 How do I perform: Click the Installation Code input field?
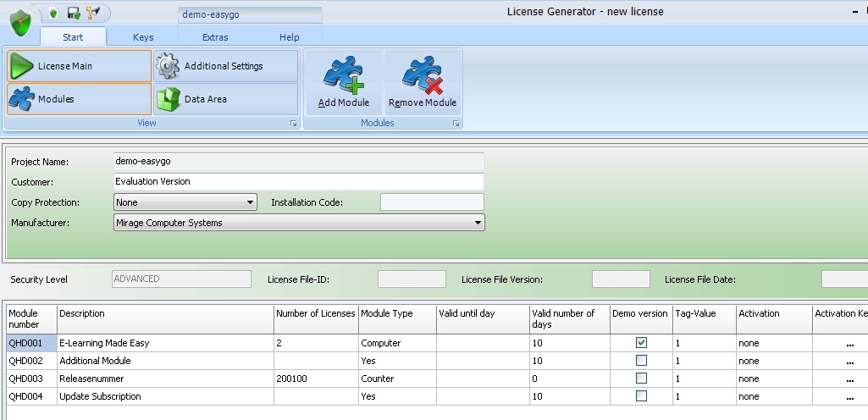(x=432, y=202)
